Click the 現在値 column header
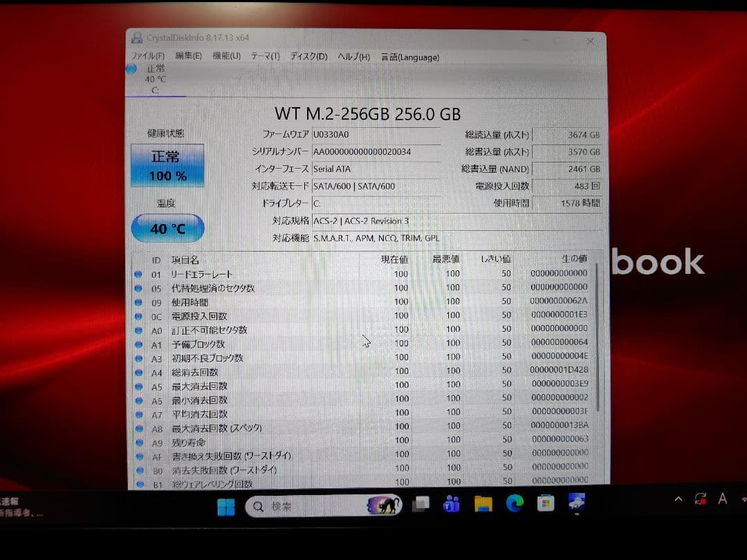 tap(394, 259)
